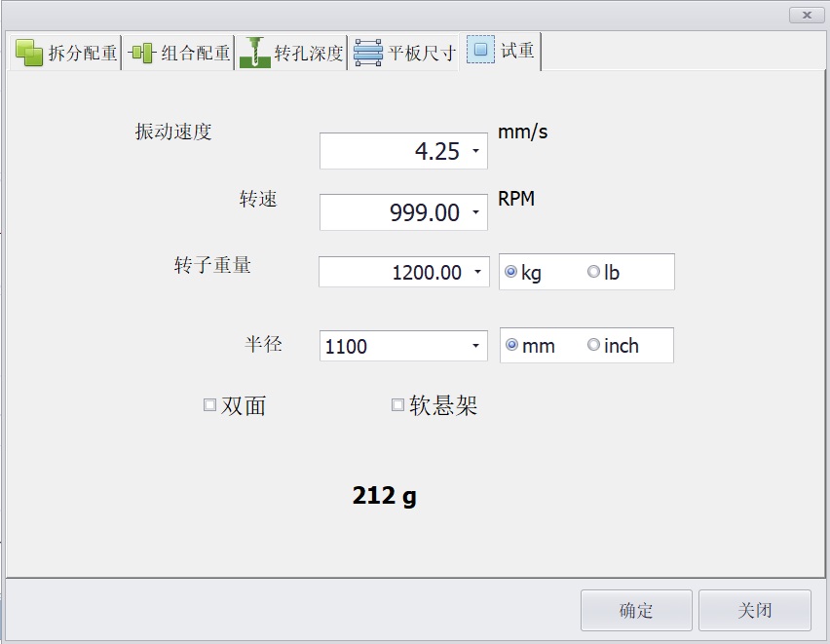Viewport: 830px width, 644px height.
Task: Click the 4.25 vibration speed field
Action: click(x=403, y=151)
